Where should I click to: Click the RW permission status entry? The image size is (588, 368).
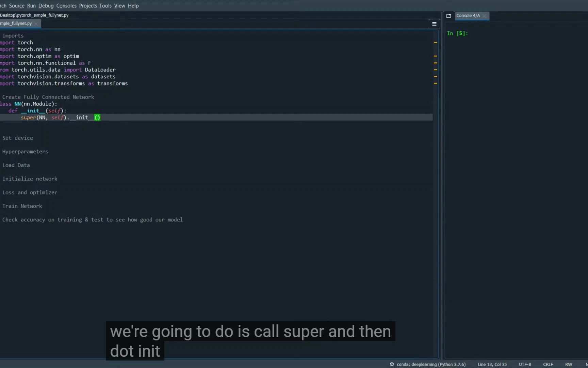pos(569,364)
